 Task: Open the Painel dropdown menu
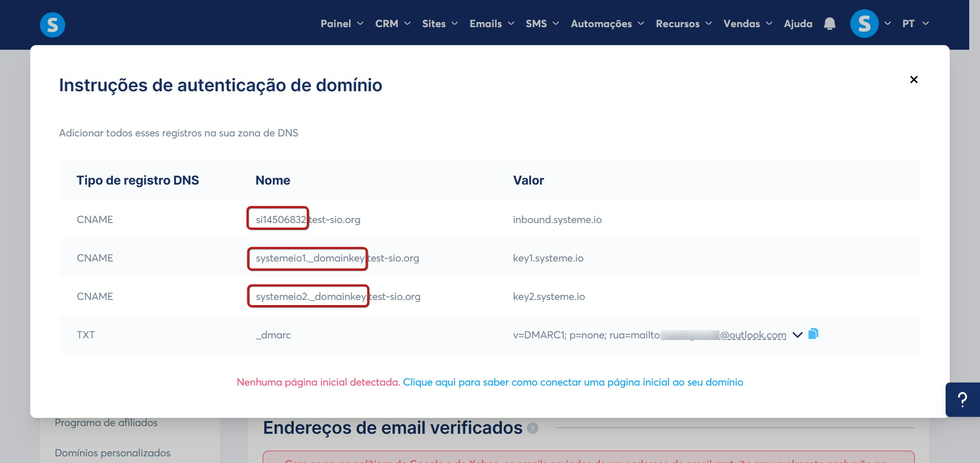coord(342,24)
